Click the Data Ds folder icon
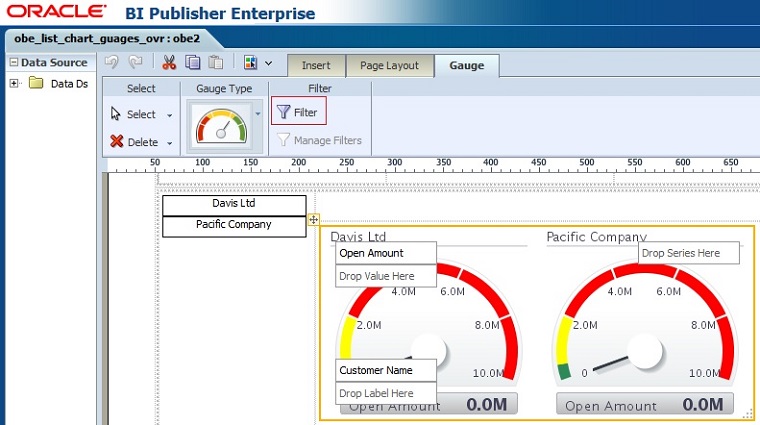The height and width of the screenshot is (425, 760). point(36,83)
